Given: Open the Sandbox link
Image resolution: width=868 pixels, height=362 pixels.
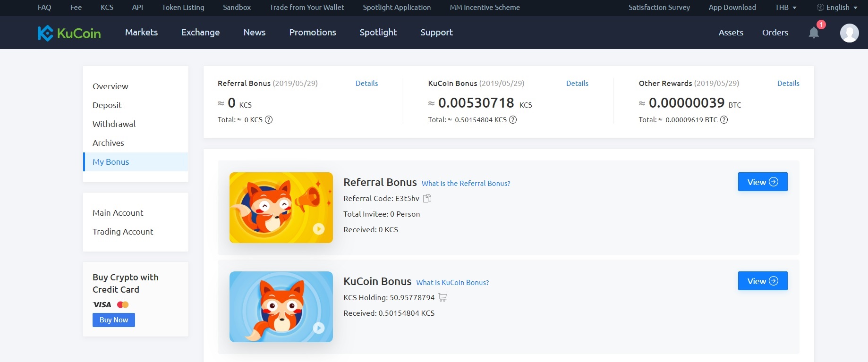Looking at the screenshot, I should pyautogui.click(x=237, y=8).
